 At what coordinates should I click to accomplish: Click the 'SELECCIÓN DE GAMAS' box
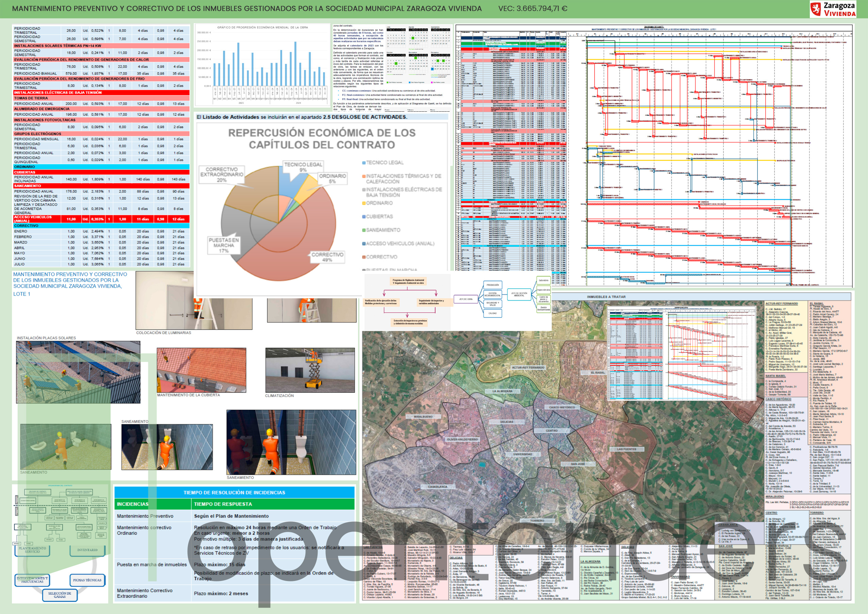(x=60, y=595)
